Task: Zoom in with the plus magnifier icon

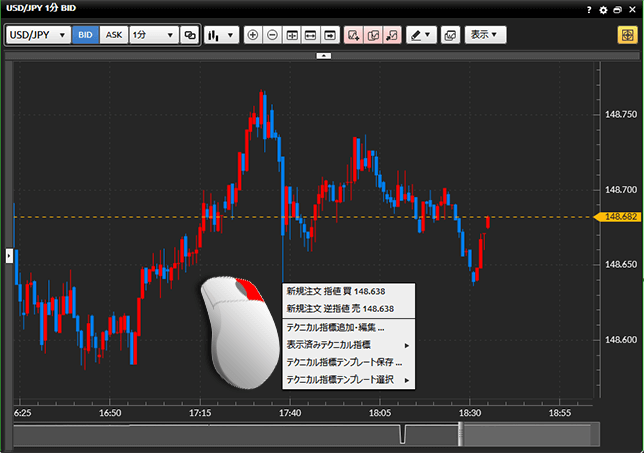Action: pyautogui.click(x=253, y=35)
